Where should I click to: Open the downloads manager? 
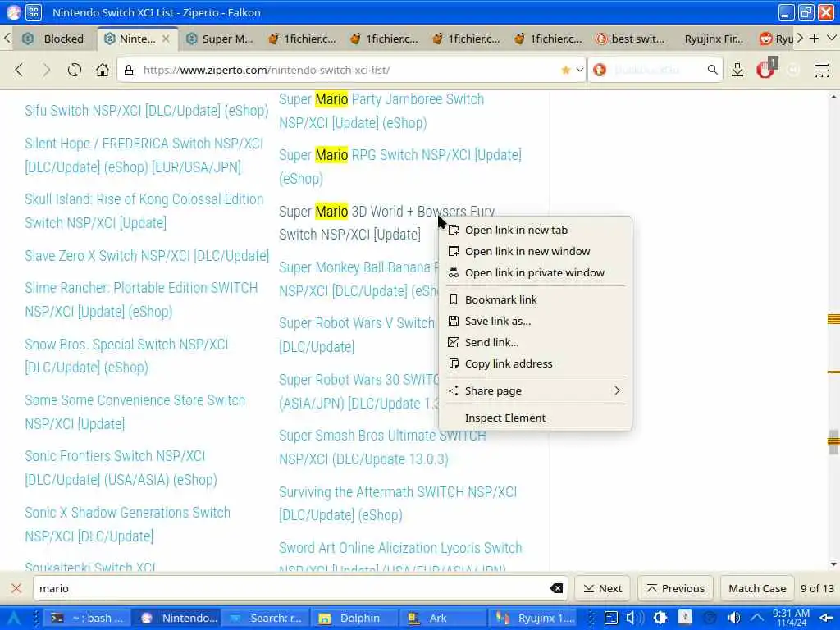[x=737, y=70]
